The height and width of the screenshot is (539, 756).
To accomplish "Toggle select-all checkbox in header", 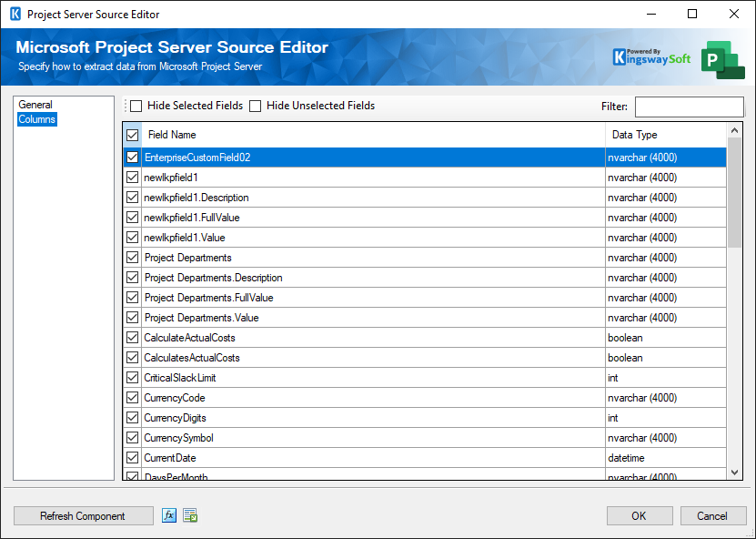I will click(x=132, y=135).
